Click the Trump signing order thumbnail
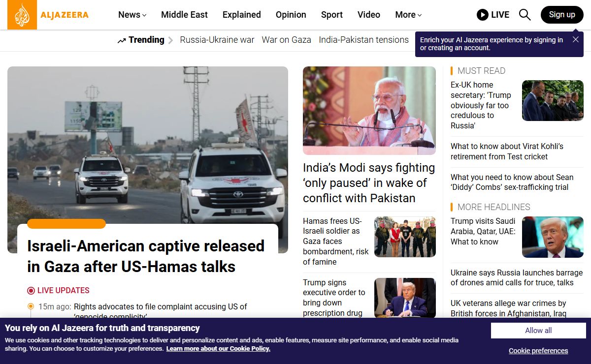The width and height of the screenshot is (591, 364). tap(405, 298)
